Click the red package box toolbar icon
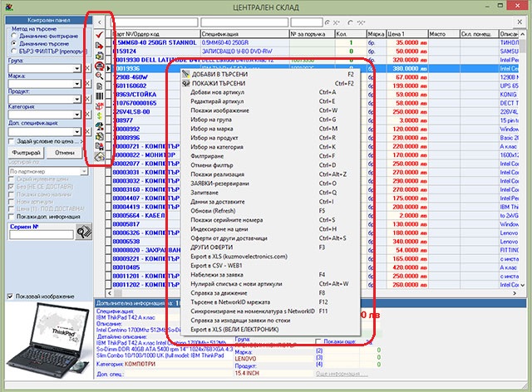Screen dimensions: 532x392 coord(99,106)
